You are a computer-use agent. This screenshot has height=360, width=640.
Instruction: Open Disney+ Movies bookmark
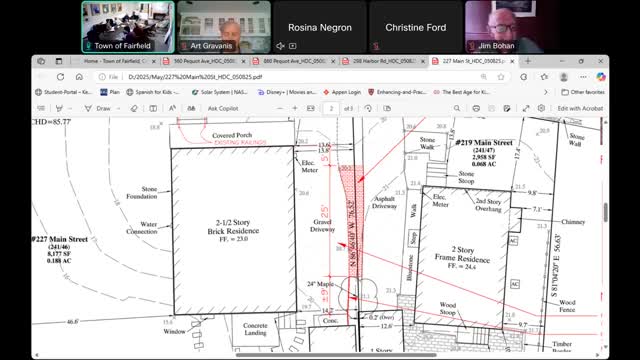tap(286, 92)
